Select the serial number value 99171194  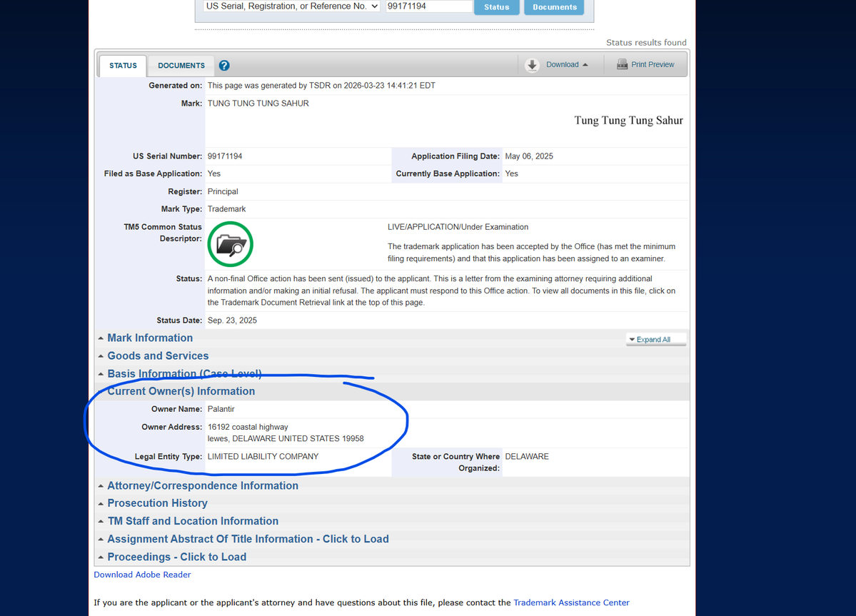(x=225, y=156)
